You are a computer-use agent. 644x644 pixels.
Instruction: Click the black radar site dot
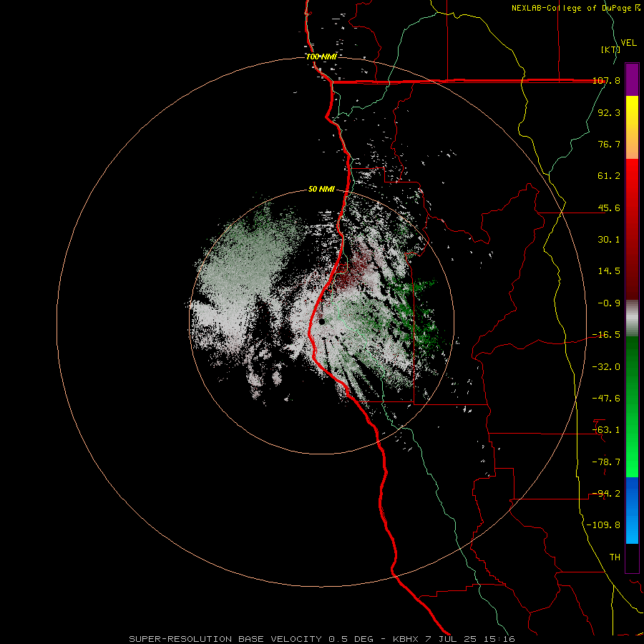[x=322, y=321]
